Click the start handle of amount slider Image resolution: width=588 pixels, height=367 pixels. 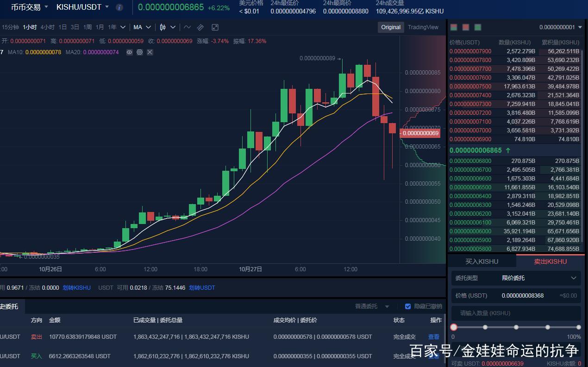tap(454, 327)
